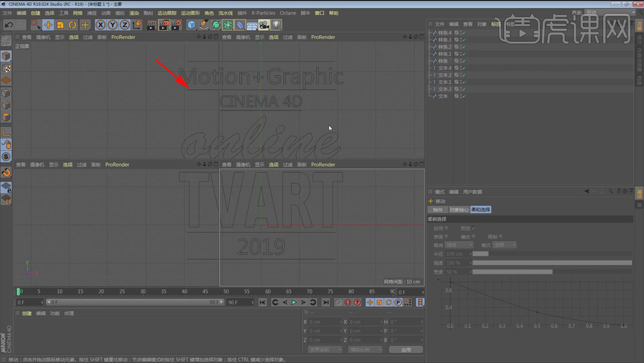This screenshot has width=644, height=363.
Task: Toggle the 限制 checkbox
Action: (x=501, y=237)
